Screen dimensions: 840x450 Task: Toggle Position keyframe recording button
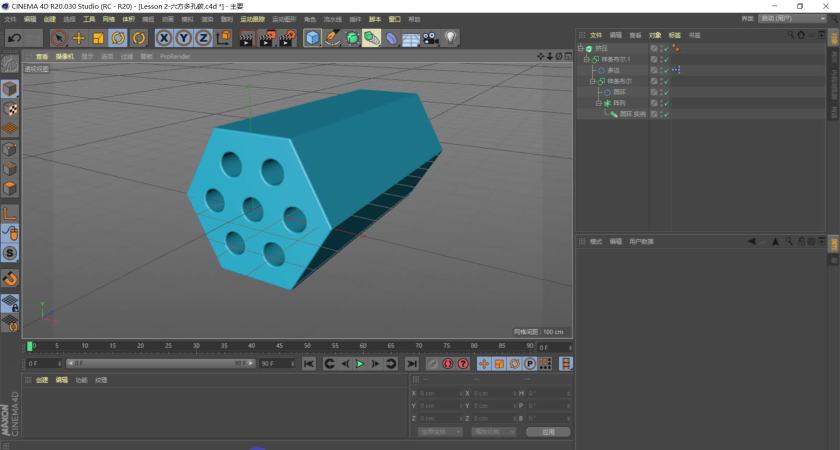[484, 364]
